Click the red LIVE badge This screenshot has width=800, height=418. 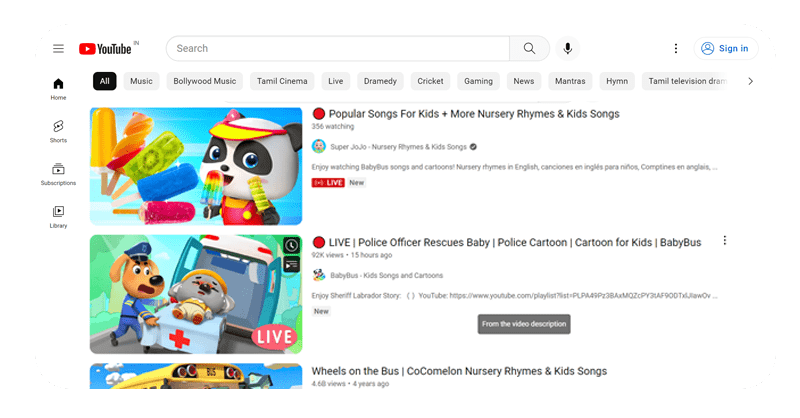328,183
